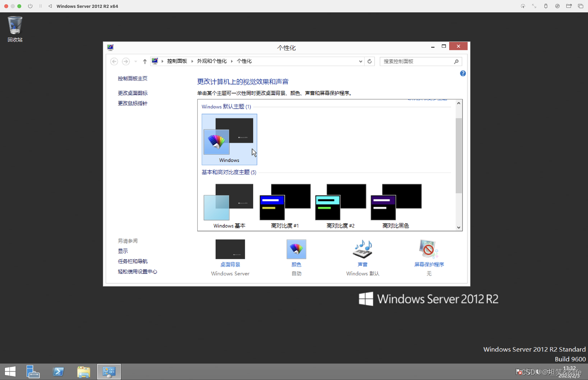Open the Color settings icon
588x380 pixels.
pos(296,249)
